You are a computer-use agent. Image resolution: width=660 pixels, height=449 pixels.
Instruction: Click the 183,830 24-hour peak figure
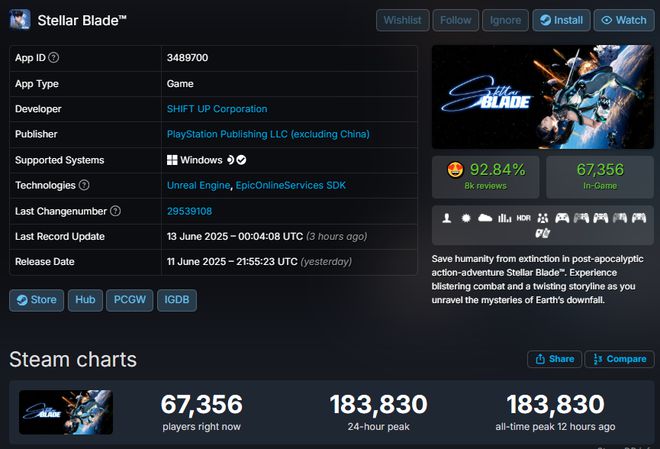(378, 404)
